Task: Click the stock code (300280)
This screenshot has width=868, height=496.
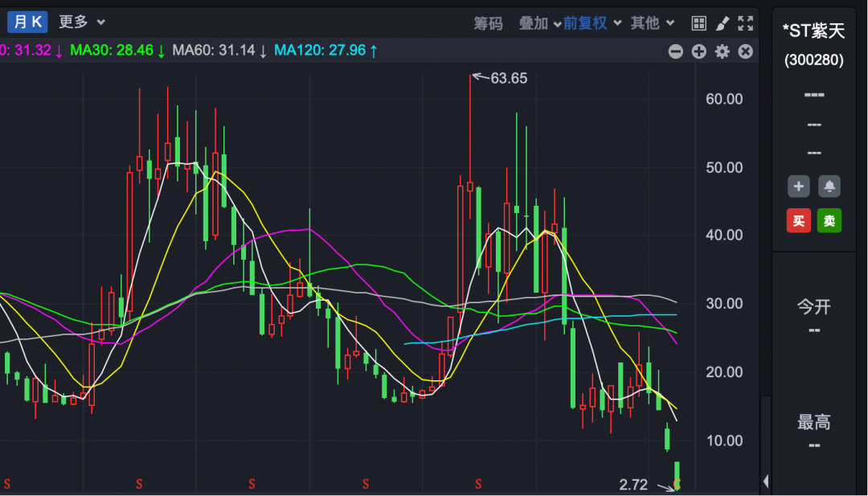Action: (813, 59)
